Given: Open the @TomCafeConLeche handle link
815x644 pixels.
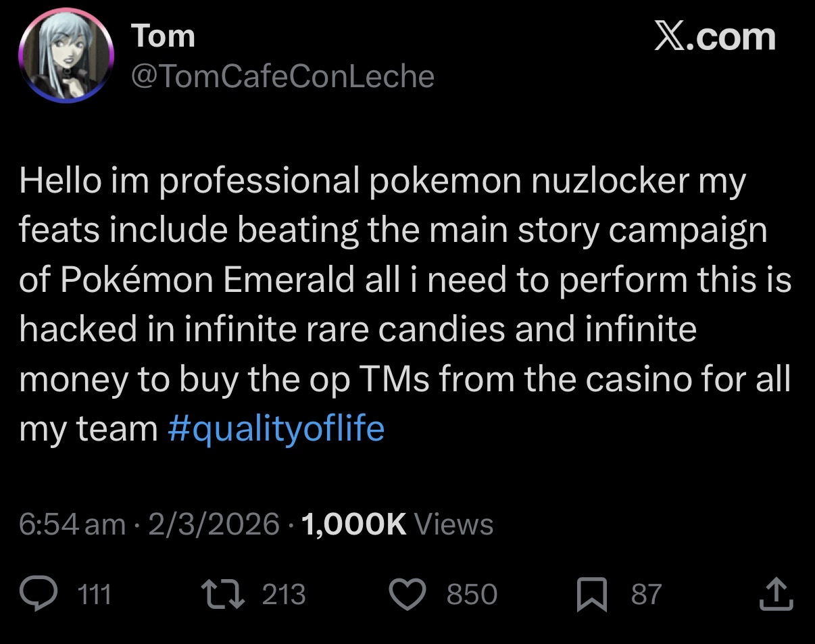Looking at the screenshot, I should click(x=282, y=76).
